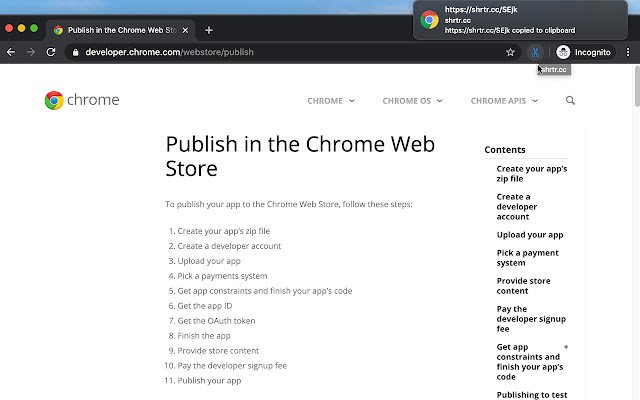Open a new tab with the plus button
Image resolution: width=640 pixels, height=400 pixels.
(209, 30)
